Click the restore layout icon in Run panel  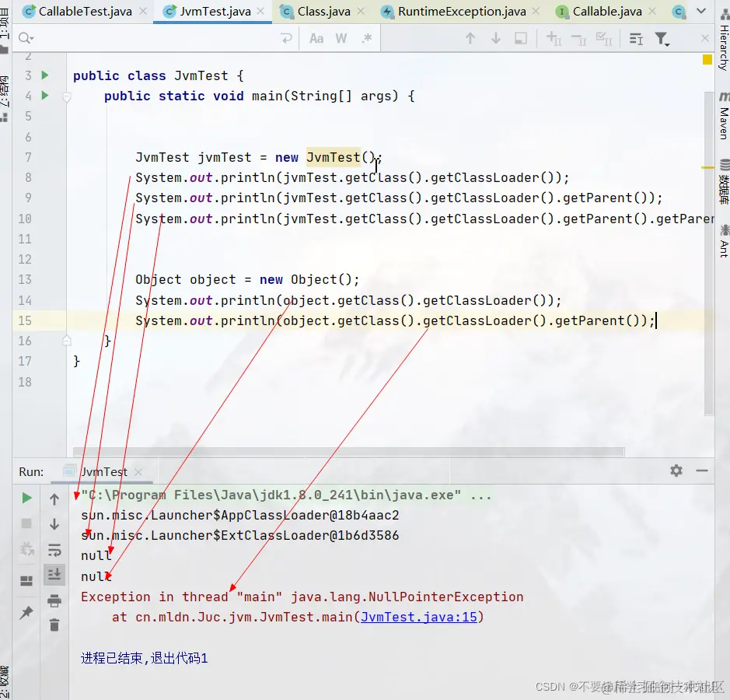(26, 580)
